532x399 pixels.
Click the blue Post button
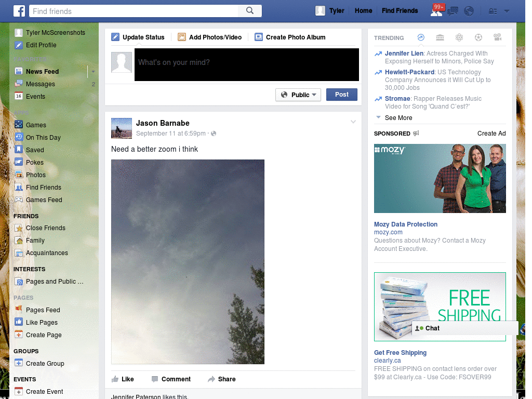point(342,95)
